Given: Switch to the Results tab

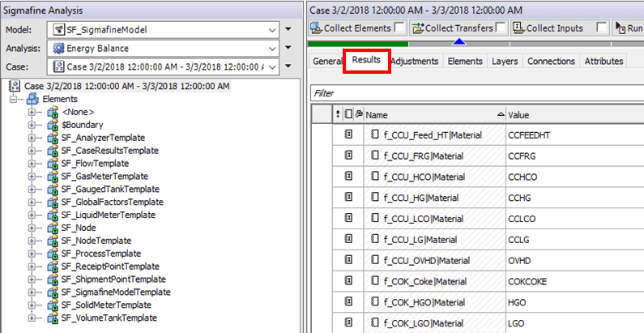Looking at the screenshot, I should (x=366, y=60).
